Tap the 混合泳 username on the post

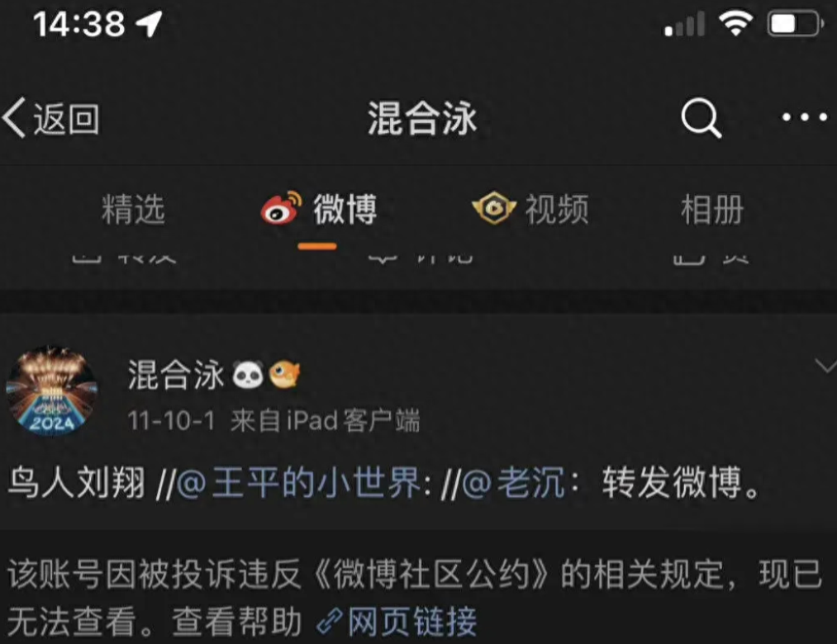[x=176, y=375]
